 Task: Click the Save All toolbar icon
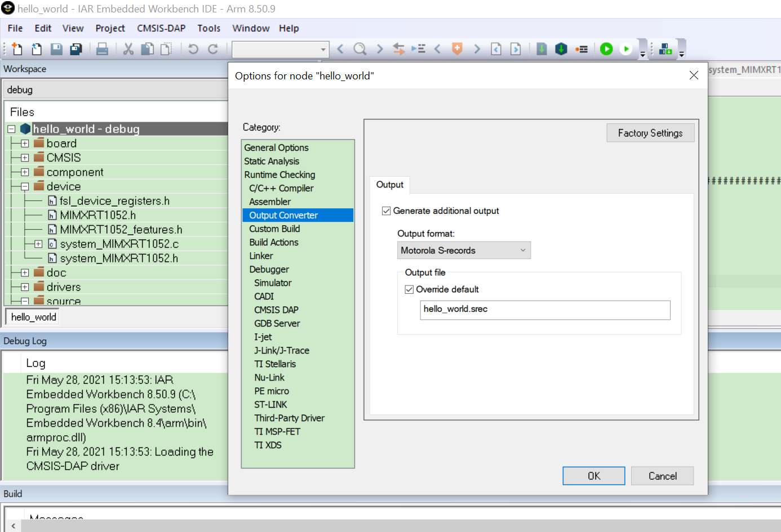pyautogui.click(x=76, y=49)
